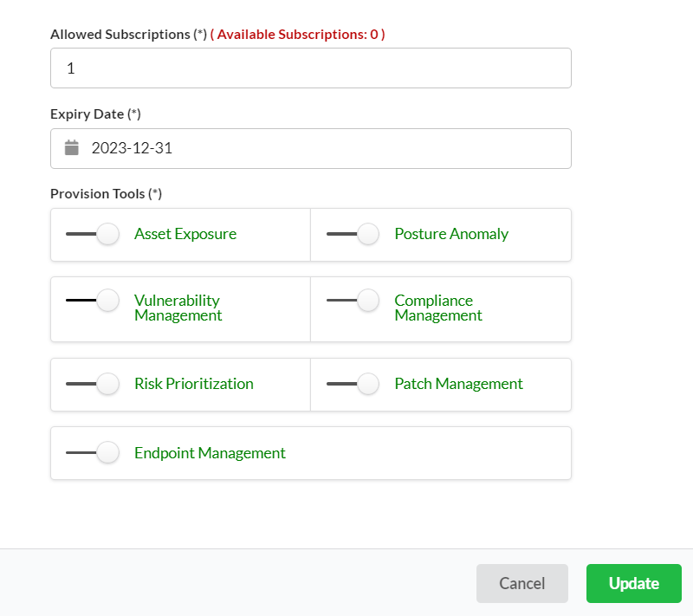This screenshot has width=693, height=616.
Task: Click the Patch Management label text
Action: (459, 384)
